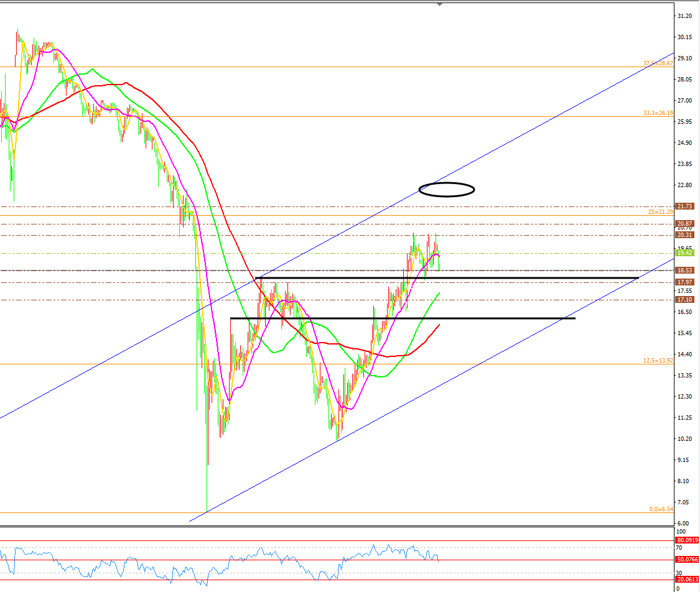Click the 12.5=13.92 Fibonacci level label
Screen dimensions: 700x592
[x=658, y=361]
